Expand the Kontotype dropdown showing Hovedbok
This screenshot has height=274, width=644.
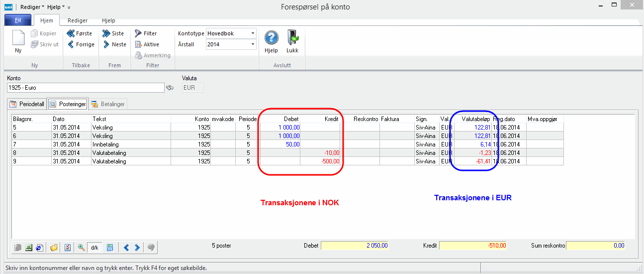coord(253,33)
